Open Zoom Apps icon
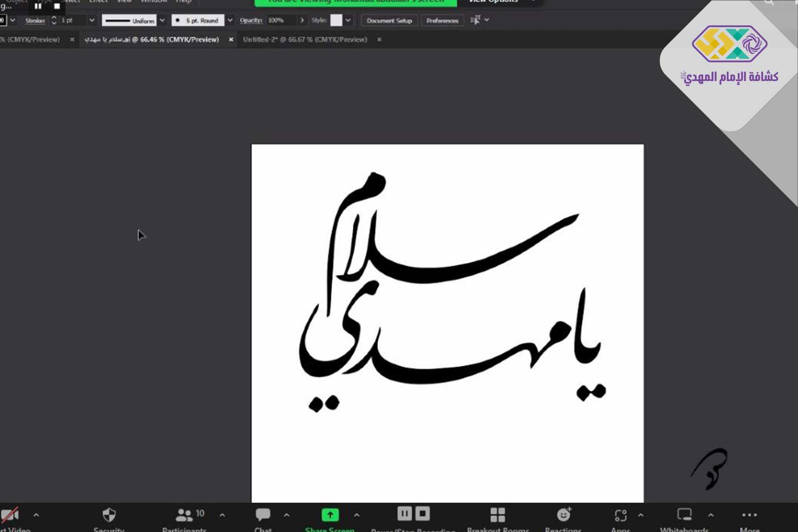 click(x=621, y=515)
